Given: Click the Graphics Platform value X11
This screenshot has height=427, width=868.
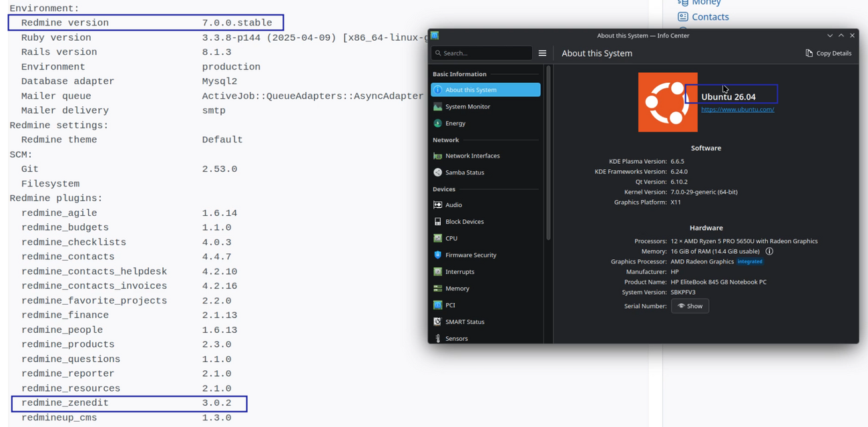Looking at the screenshot, I should (x=676, y=202).
